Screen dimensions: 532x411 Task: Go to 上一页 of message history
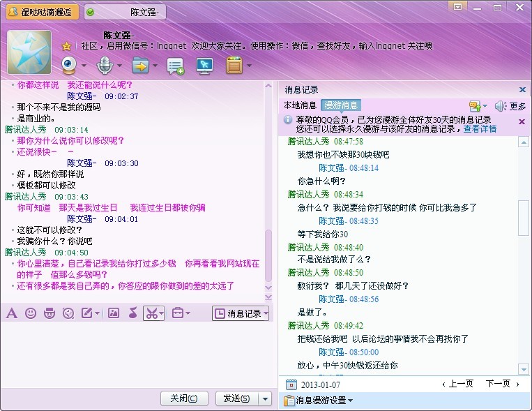(x=457, y=384)
